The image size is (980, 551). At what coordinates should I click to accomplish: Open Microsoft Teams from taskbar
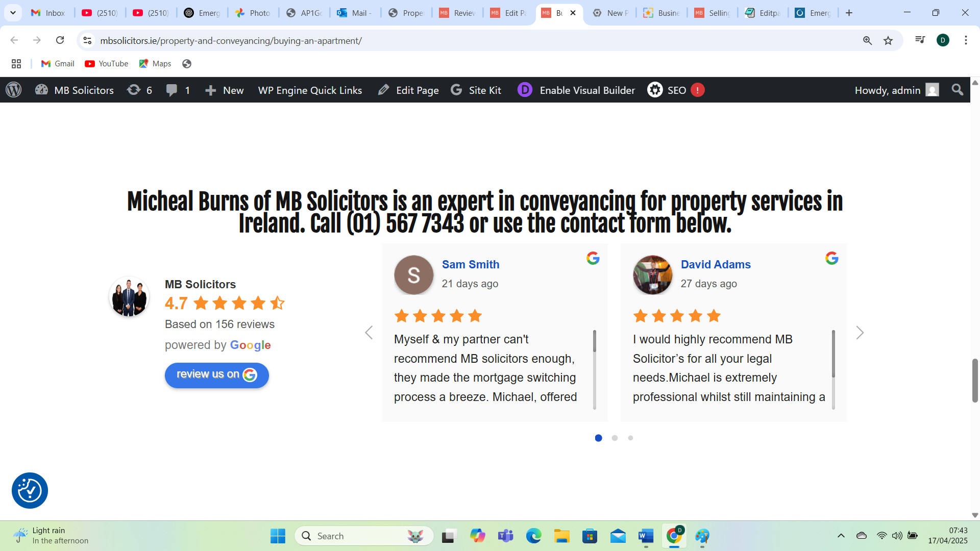tap(505, 536)
